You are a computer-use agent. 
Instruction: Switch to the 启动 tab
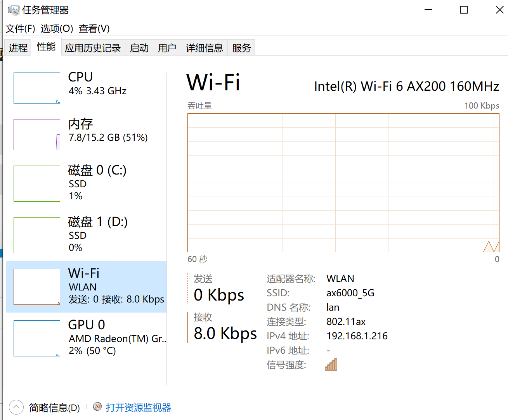pyautogui.click(x=139, y=48)
